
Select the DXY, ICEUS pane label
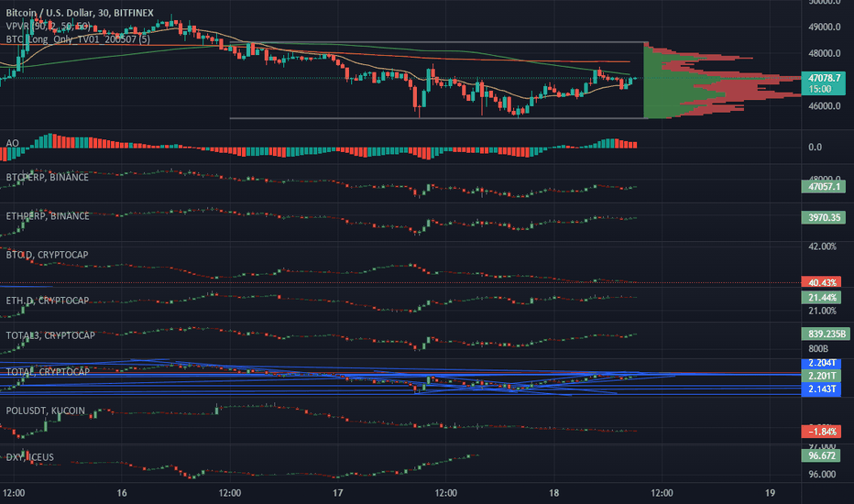pyautogui.click(x=30, y=456)
